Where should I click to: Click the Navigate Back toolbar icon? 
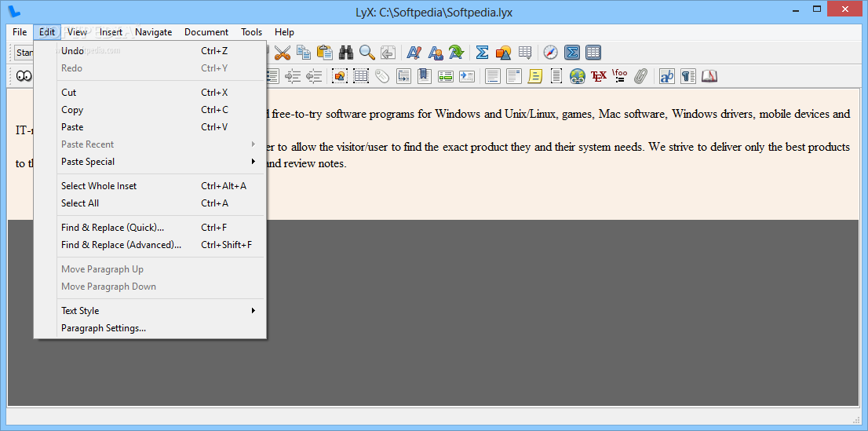tap(388, 53)
